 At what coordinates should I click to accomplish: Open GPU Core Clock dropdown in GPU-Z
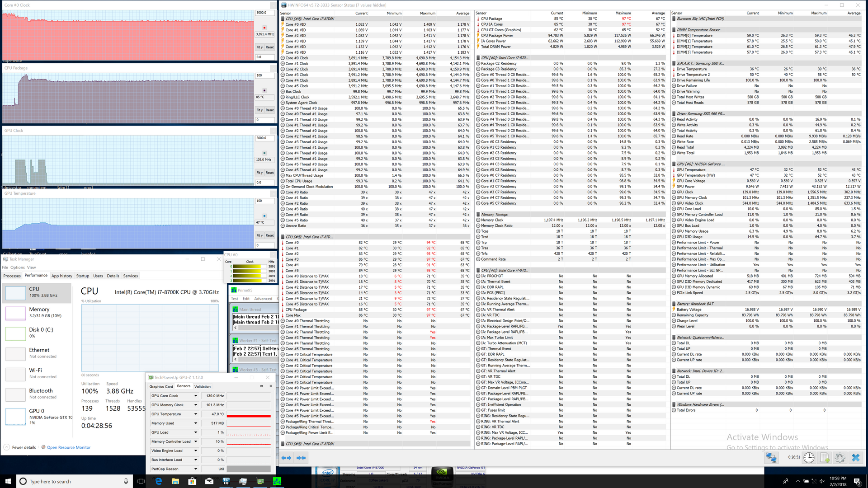(x=196, y=396)
